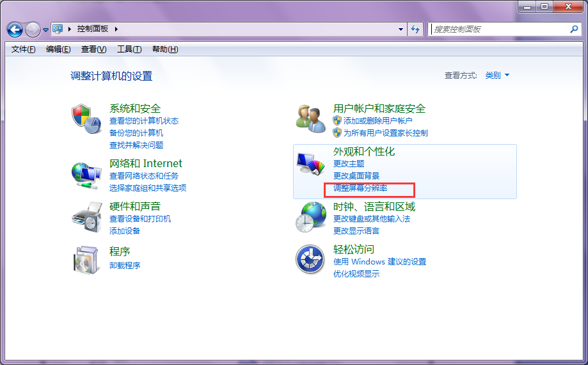Click shield icon beside 为所有用户设置家长控制
The width and height of the screenshot is (588, 365).
click(337, 133)
